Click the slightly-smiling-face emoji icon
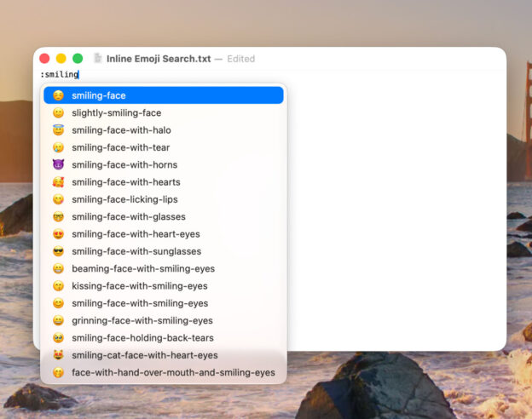Image resolution: width=532 pixels, height=419 pixels. coord(58,113)
